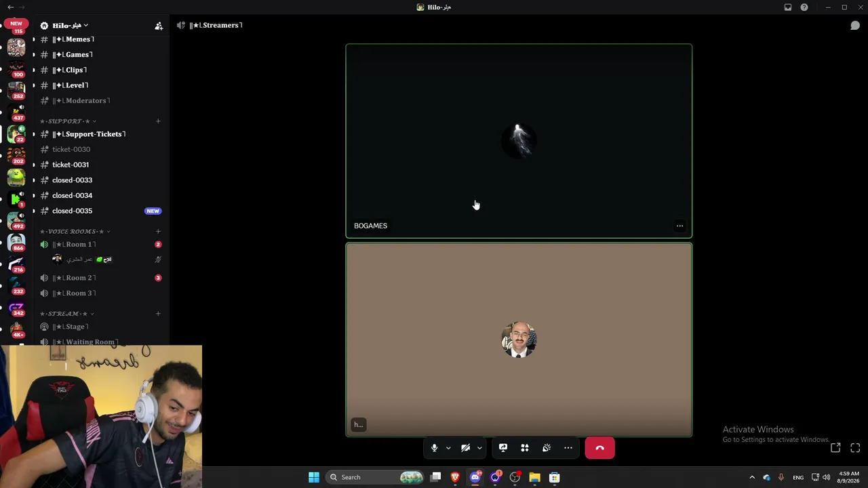Viewport: 868px width, 488px height.
Task: Open the server with the 342 badge
Action: point(16,307)
